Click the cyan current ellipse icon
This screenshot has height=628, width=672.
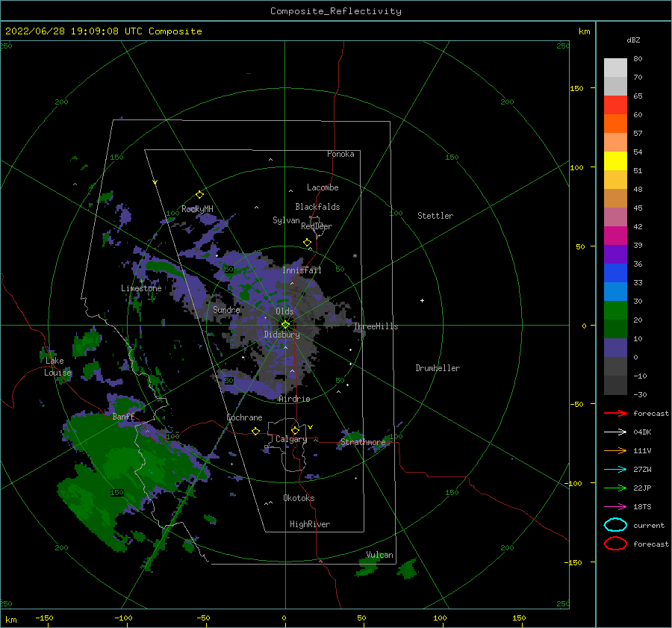(615, 525)
